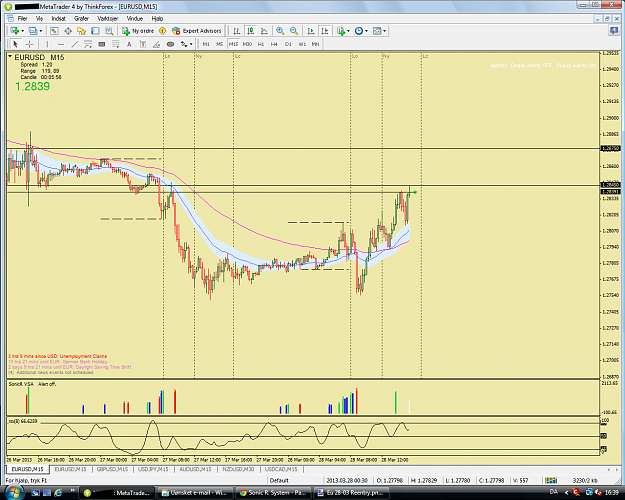Switch timeframe to H4
The image size is (625, 500).
click(274, 44)
